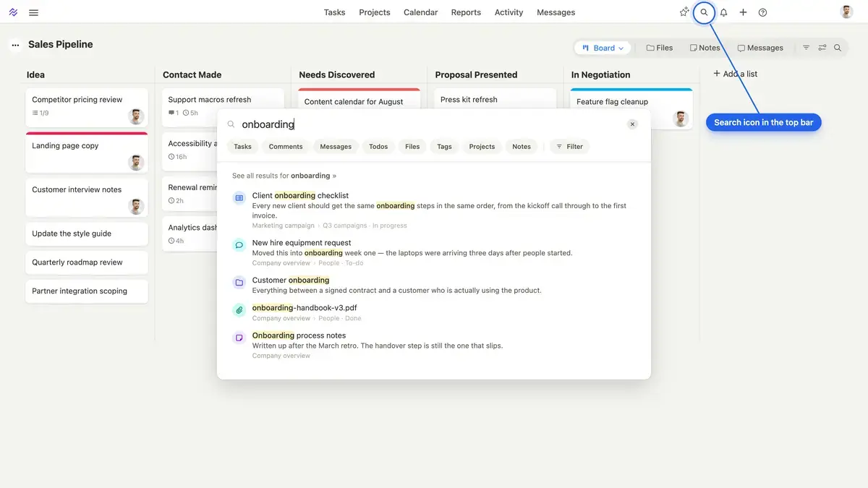Click Add a list
Image resolution: width=868 pixels, height=488 pixels.
736,74
